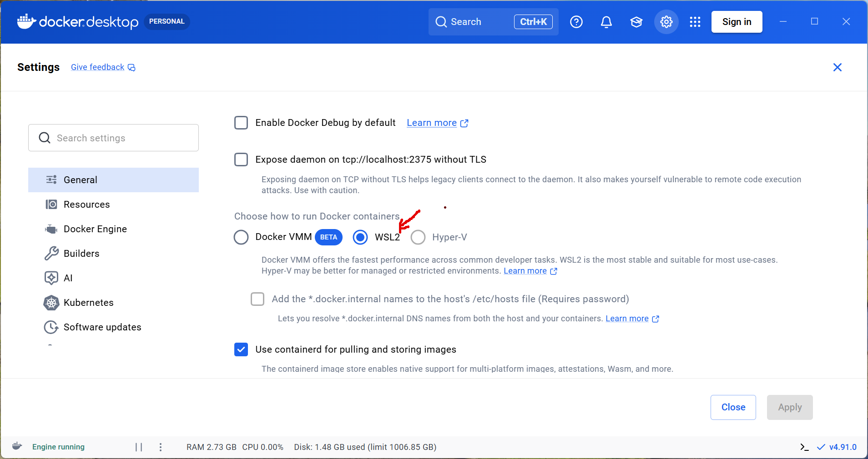Open Learn more link about VMM and WSL2
The width and height of the screenshot is (868, 459).
(x=525, y=271)
